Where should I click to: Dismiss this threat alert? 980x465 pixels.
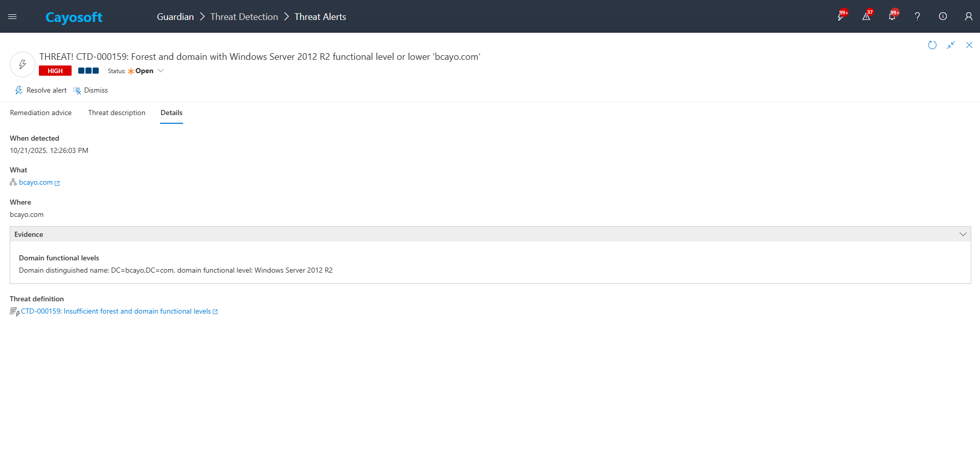pyautogui.click(x=91, y=91)
